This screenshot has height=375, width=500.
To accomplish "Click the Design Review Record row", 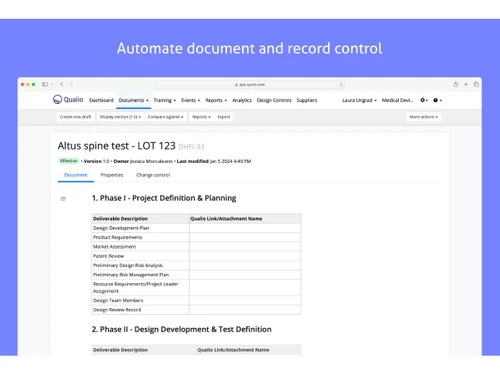I will pos(196,310).
